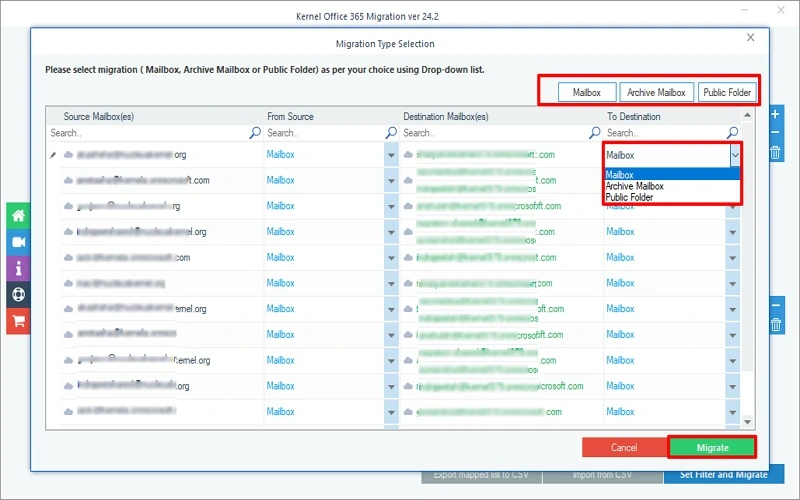Click the From Source search magnifier icon
This screenshot has width=800, height=500.
(x=391, y=133)
